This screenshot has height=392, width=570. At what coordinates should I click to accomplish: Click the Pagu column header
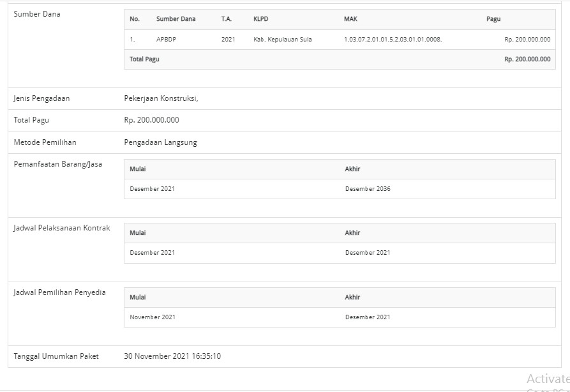click(x=493, y=19)
